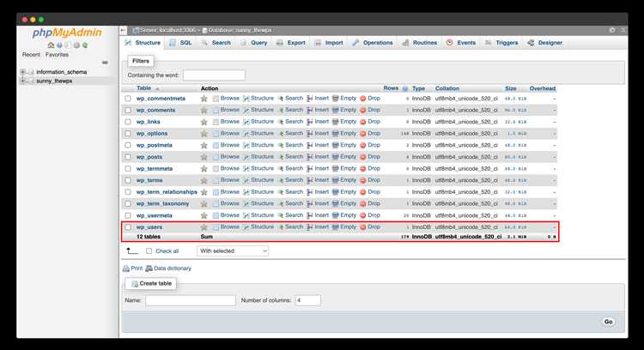The height and width of the screenshot is (350, 644).
Task: Open the Query tab
Action: point(254,43)
